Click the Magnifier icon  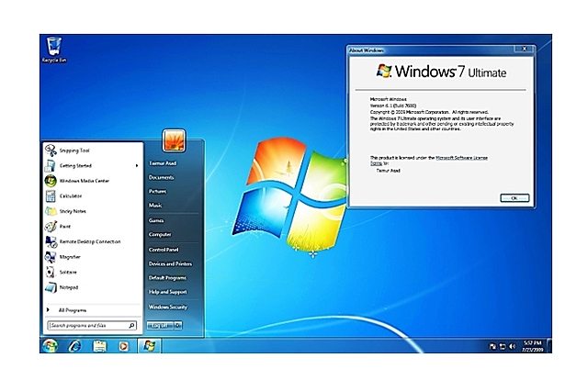coord(51,257)
